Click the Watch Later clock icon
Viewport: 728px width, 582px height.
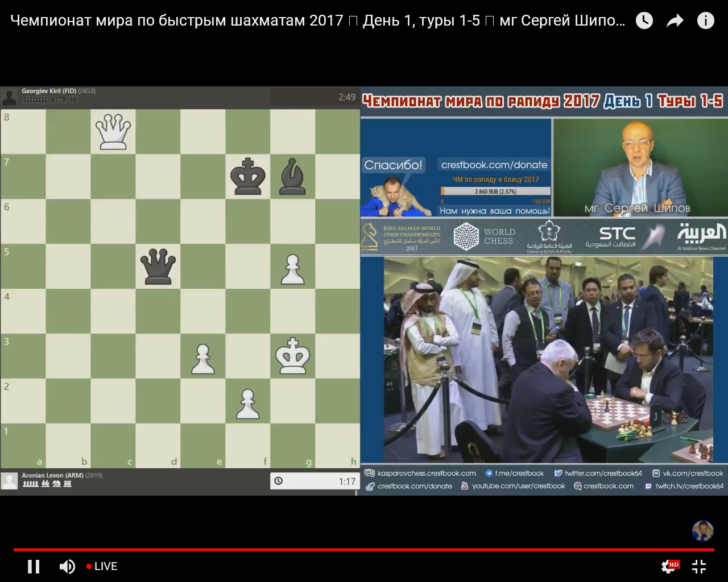[644, 21]
